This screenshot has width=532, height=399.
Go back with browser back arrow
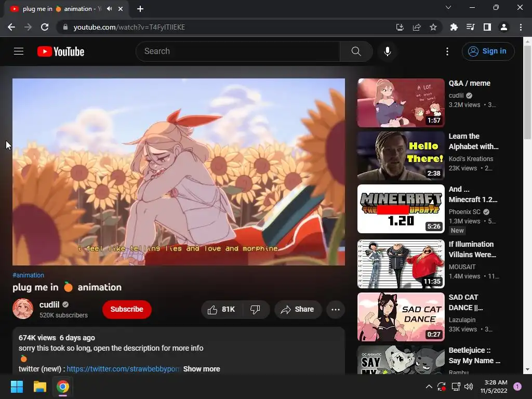pos(11,27)
